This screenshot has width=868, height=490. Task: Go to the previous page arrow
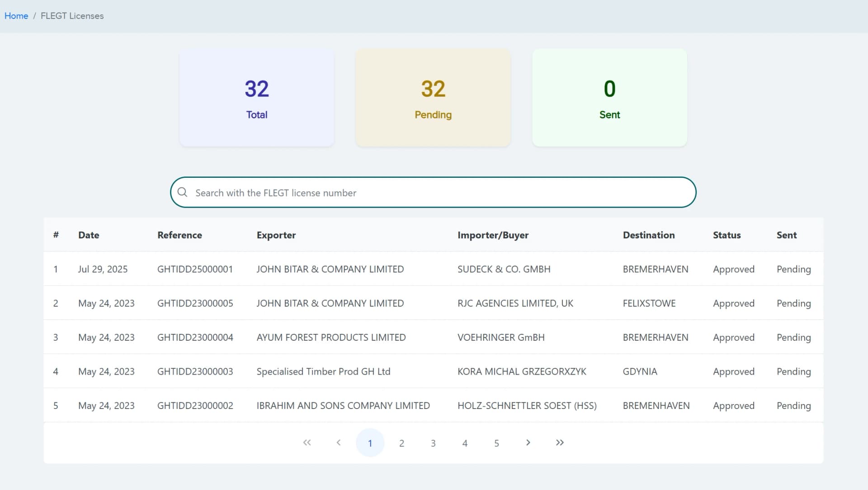tap(339, 442)
